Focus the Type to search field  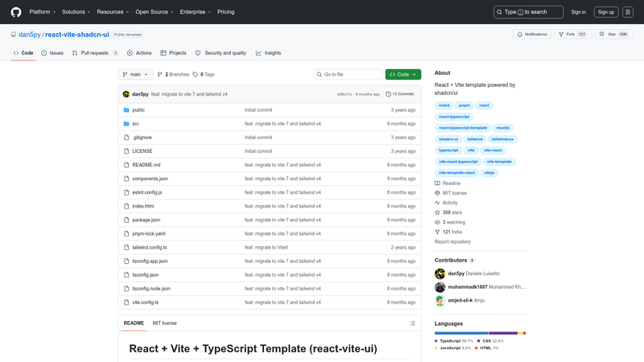coord(528,12)
